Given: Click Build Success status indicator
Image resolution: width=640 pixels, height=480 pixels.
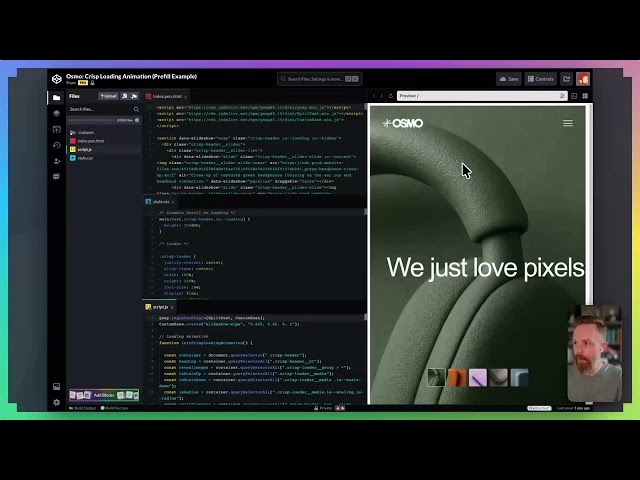Looking at the screenshot, I should (114, 408).
